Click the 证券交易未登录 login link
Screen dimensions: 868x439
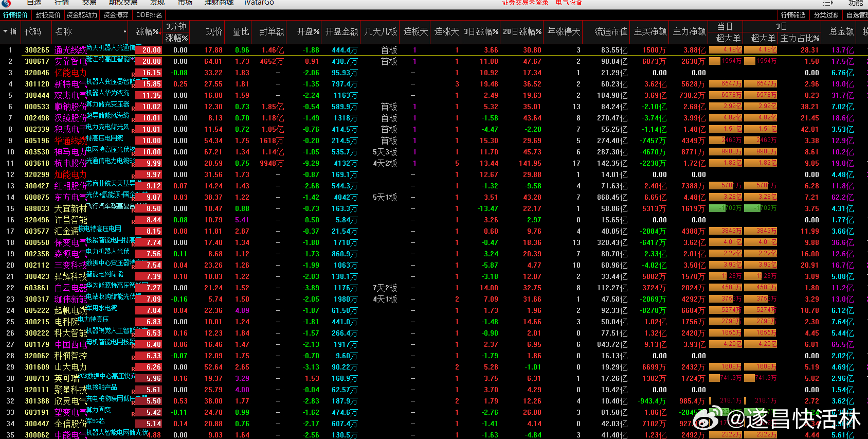pyautogui.click(x=525, y=3)
